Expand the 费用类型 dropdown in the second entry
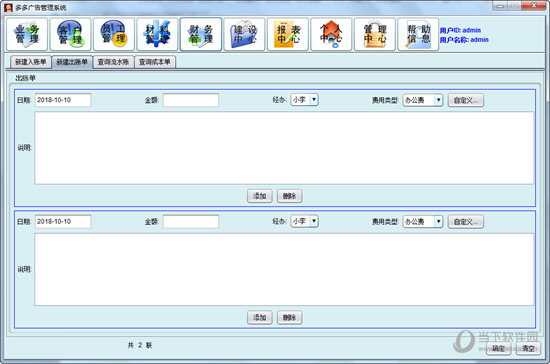This screenshot has width=550, height=364. (438, 222)
